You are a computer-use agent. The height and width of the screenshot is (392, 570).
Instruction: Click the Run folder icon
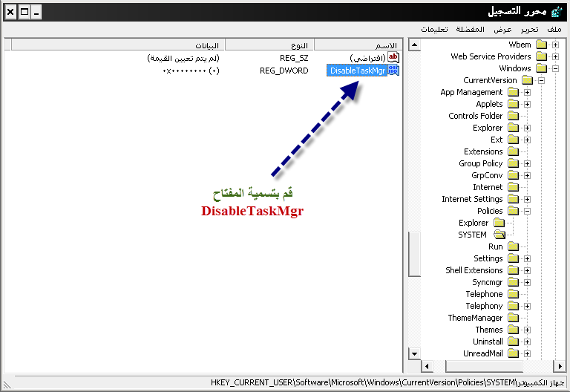click(513, 246)
